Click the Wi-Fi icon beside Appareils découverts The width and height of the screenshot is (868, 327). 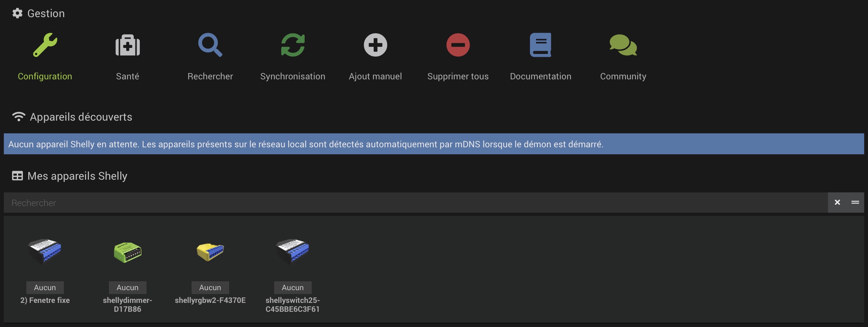coord(19,117)
